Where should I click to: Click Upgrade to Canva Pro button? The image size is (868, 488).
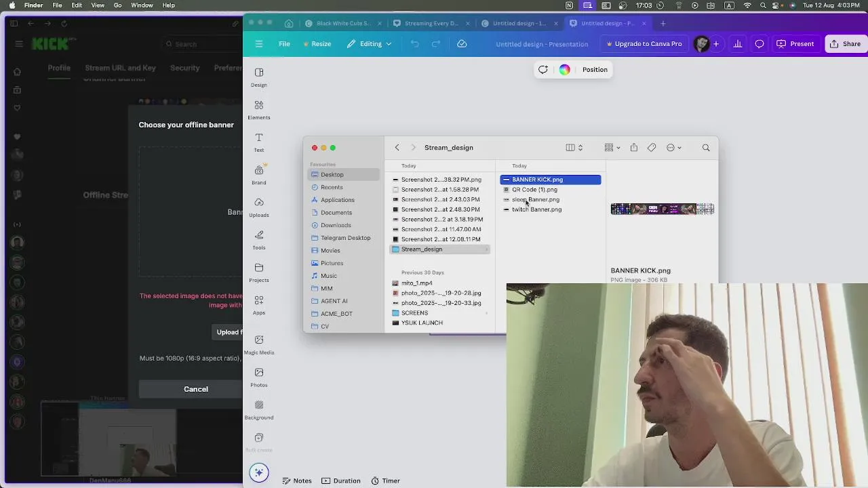[x=644, y=44]
